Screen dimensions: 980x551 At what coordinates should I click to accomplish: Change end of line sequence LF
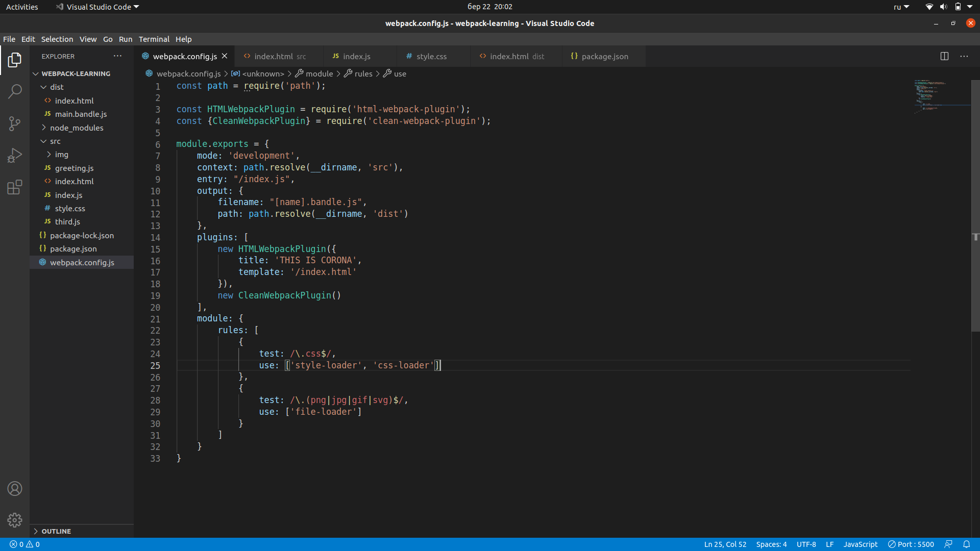click(830, 544)
